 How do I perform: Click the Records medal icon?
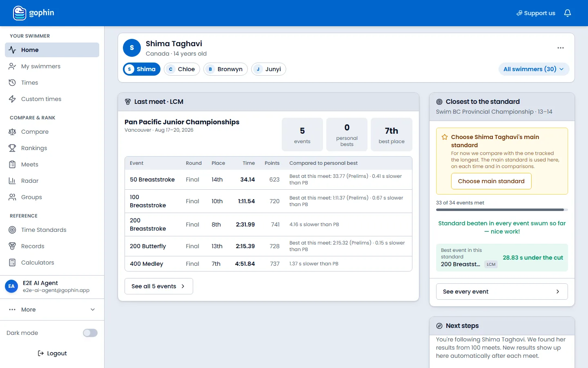[x=12, y=246]
